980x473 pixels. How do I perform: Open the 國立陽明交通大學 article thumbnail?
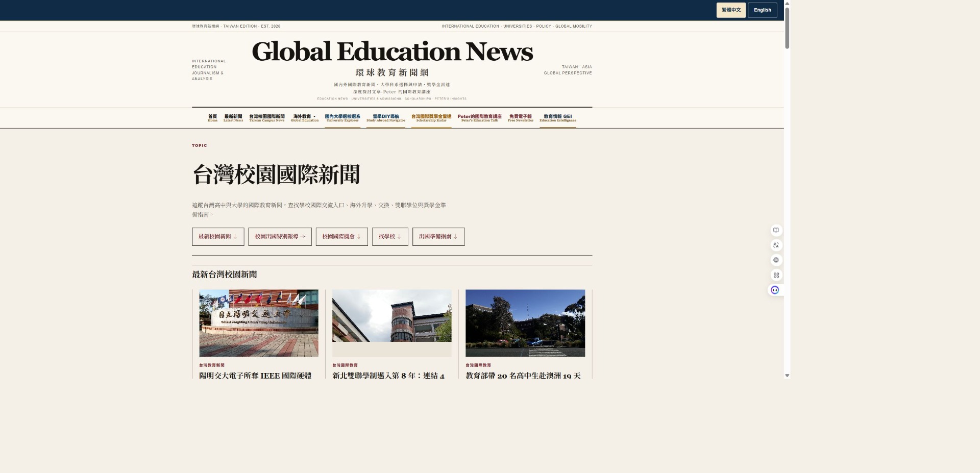[259, 323]
